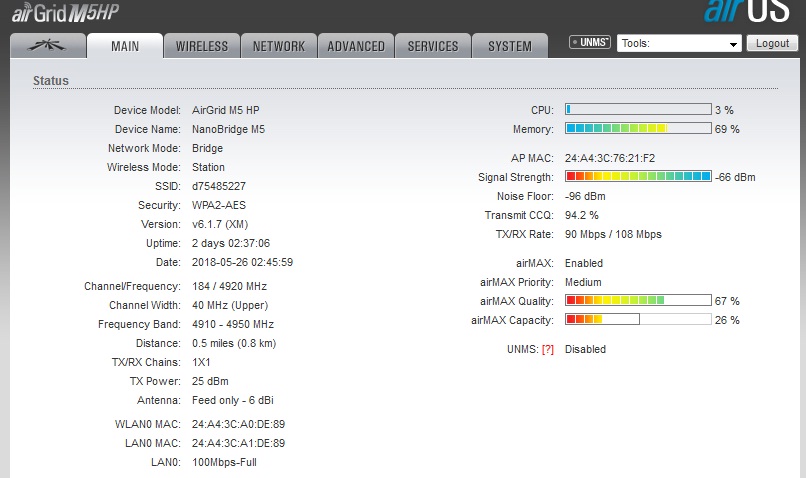Click the airGrid M5HP logo
Image resolution: width=806 pixels, height=478 pixels.
65,13
